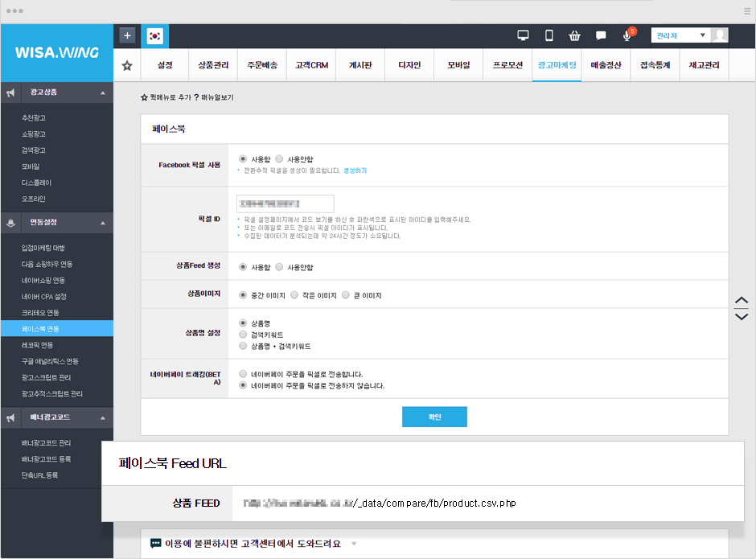Select 검색키워드 radio for 상품명 설정

[243, 335]
